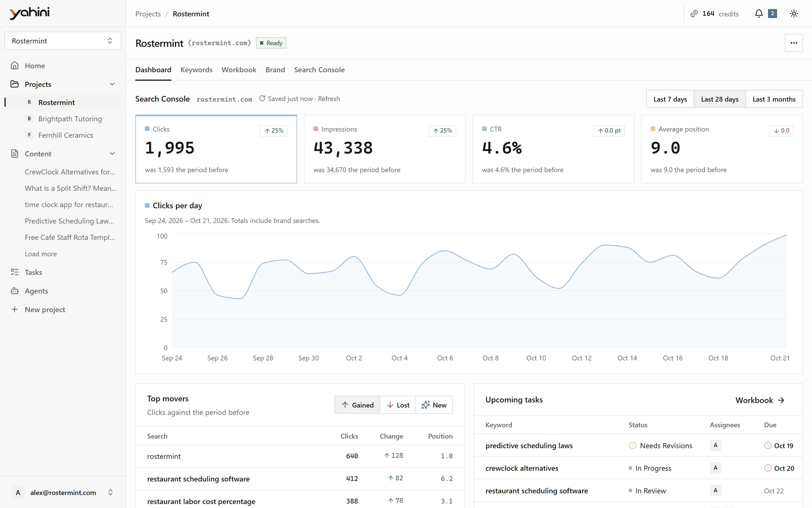
Task: Click the R avatar for Rostermint
Action: pyautogui.click(x=29, y=102)
